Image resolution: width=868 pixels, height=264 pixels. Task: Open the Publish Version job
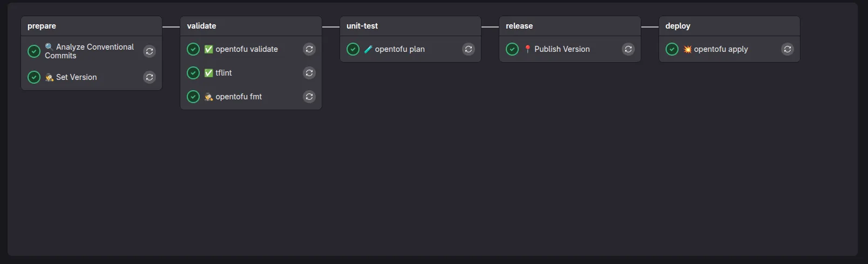pyautogui.click(x=561, y=49)
